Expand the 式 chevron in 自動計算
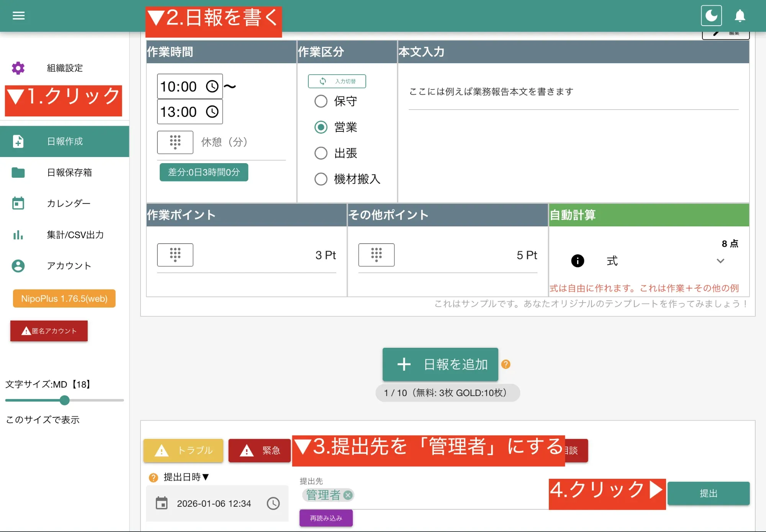This screenshot has width=766, height=532. pyautogui.click(x=721, y=261)
